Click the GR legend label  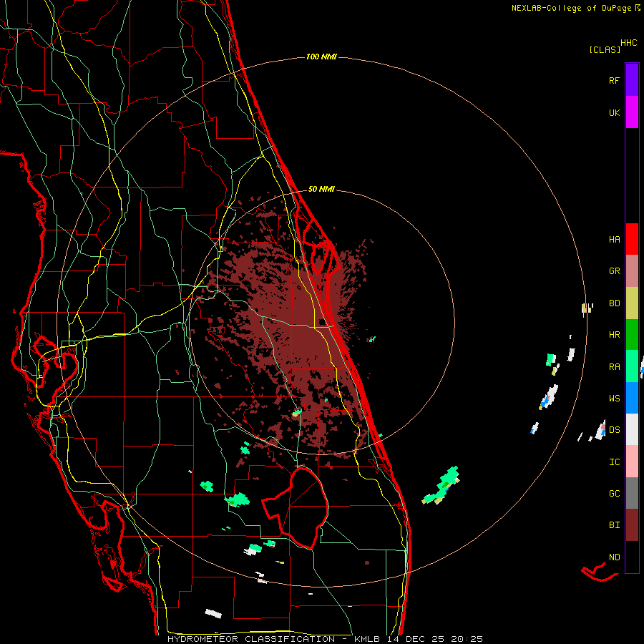614,271
